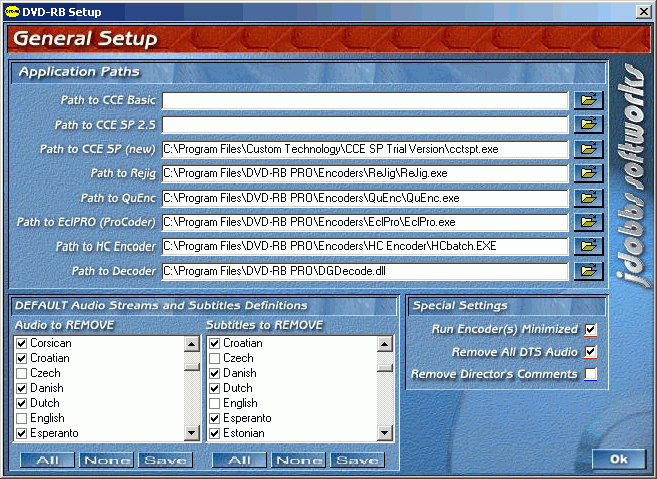
Task: Check Czech in Subtitles to REMOVE
Action: [x=215, y=359]
